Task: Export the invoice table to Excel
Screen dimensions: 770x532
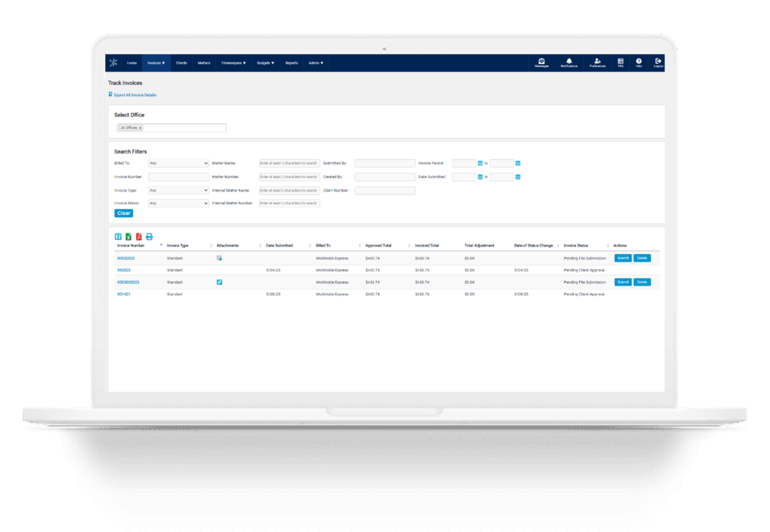Action: 128,237
